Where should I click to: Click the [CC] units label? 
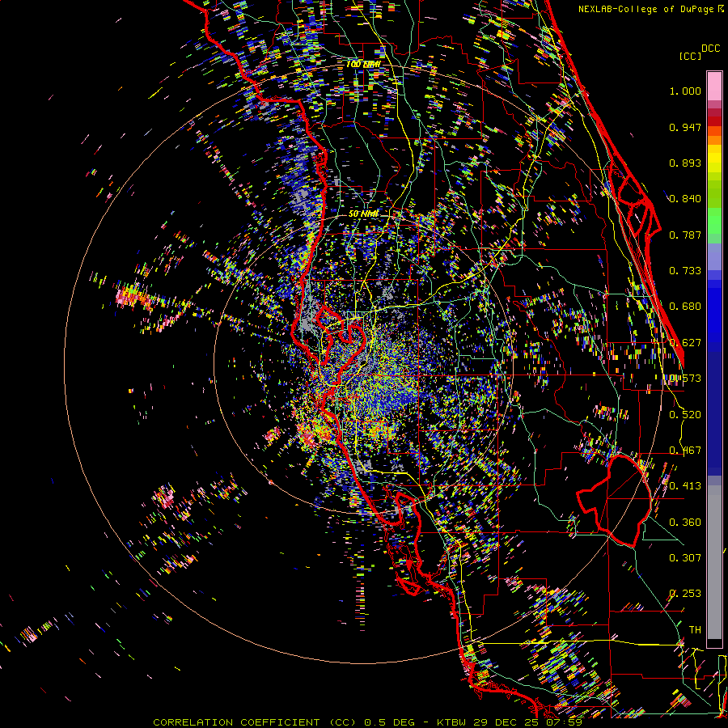click(690, 56)
